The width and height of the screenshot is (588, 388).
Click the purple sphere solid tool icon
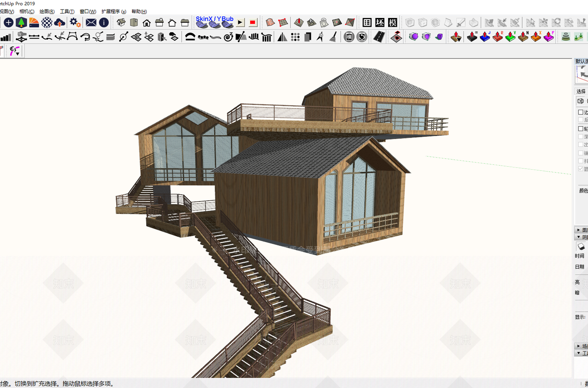(414, 37)
